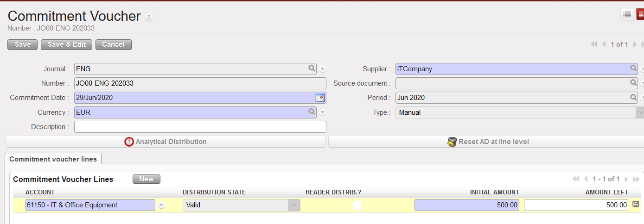
Task: Open the arrow menu beside Journal field
Action: (x=323, y=69)
